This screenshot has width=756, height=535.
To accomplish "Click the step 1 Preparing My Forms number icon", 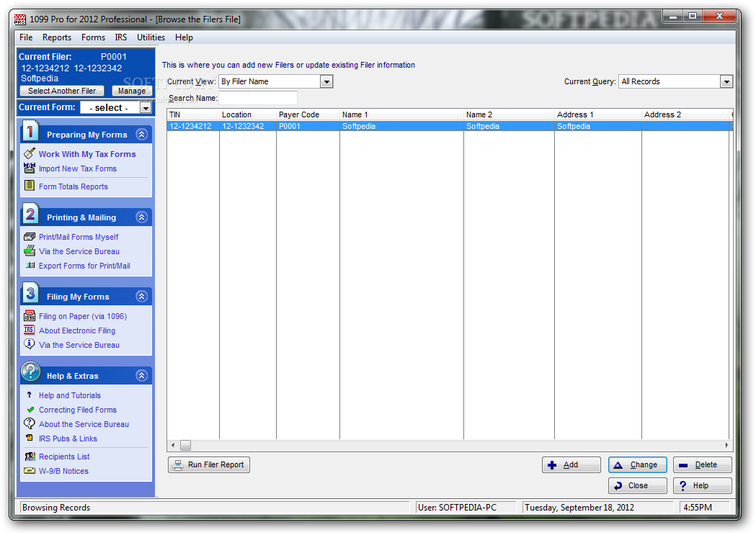I will 30,131.
